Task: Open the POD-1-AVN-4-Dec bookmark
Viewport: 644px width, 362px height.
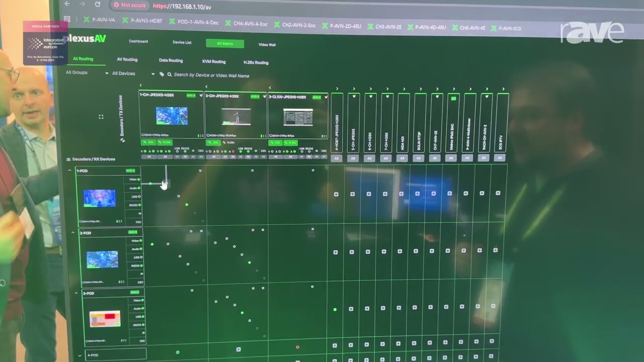Action: pyautogui.click(x=194, y=22)
